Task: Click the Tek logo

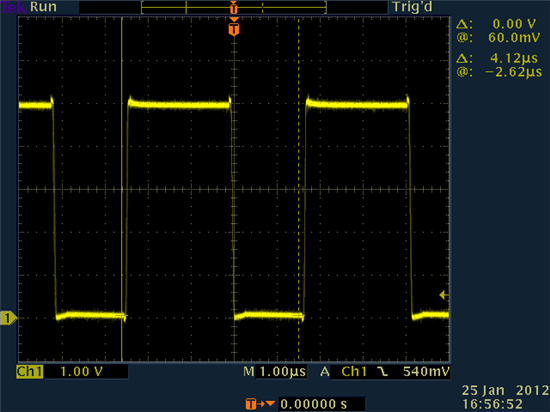Action: pyautogui.click(x=14, y=7)
